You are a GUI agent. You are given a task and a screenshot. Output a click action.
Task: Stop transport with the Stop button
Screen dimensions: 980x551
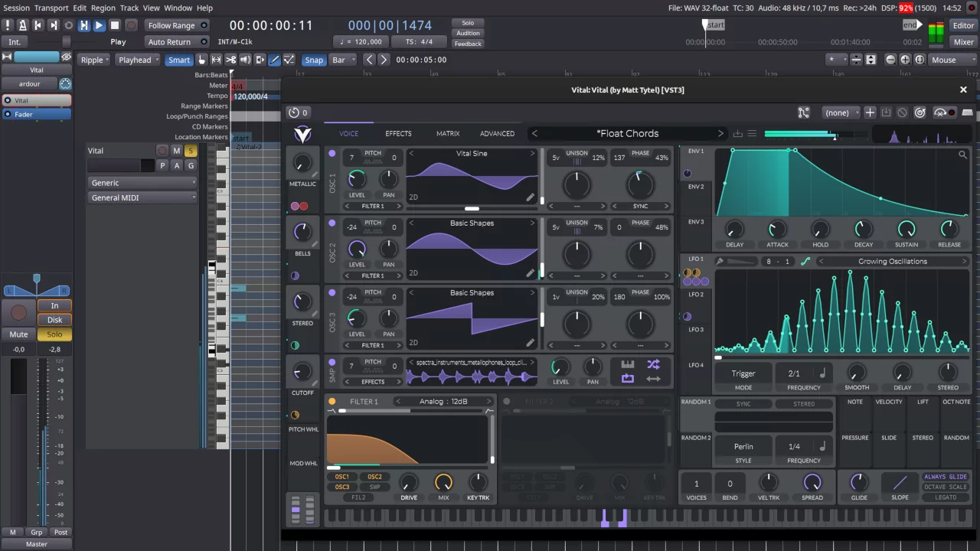[115, 25]
